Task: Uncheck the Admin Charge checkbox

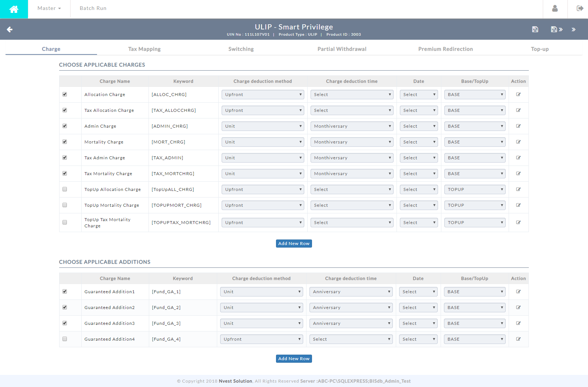Action: tap(65, 126)
